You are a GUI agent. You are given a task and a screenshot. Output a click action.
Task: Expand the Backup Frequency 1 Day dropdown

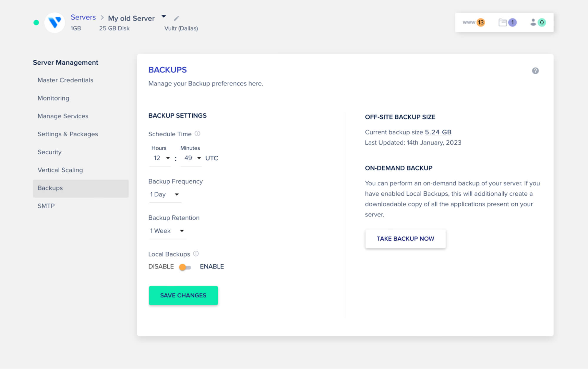coord(165,195)
